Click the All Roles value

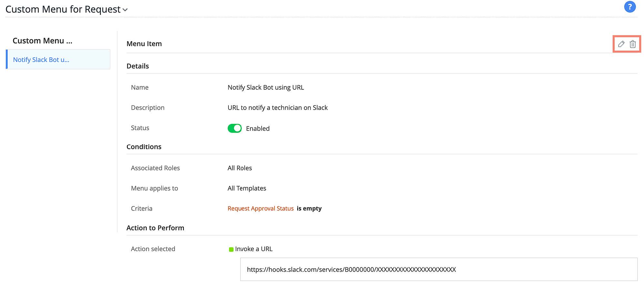pyautogui.click(x=240, y=168)
